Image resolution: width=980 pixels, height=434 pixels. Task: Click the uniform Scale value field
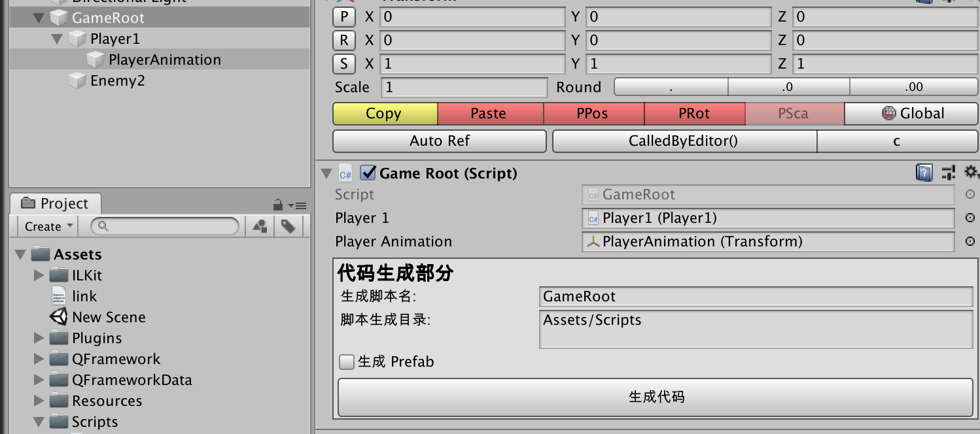[x=464, y=88]
